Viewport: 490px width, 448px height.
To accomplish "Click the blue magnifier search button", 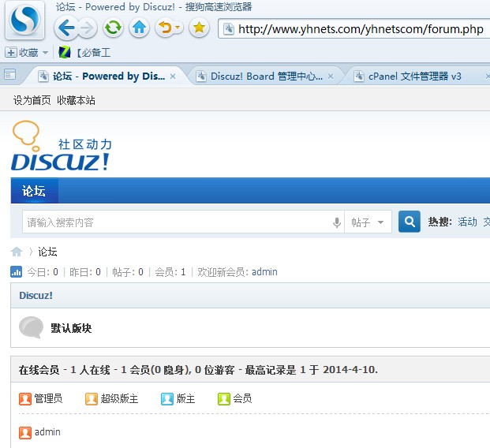I will click(410, 222).
